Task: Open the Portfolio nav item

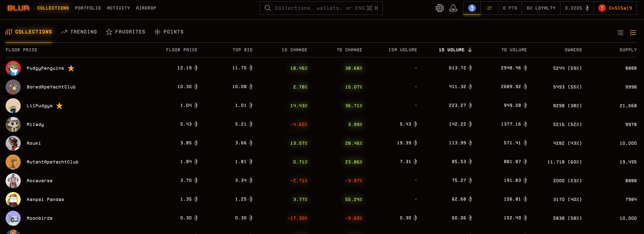Action: 88,8
